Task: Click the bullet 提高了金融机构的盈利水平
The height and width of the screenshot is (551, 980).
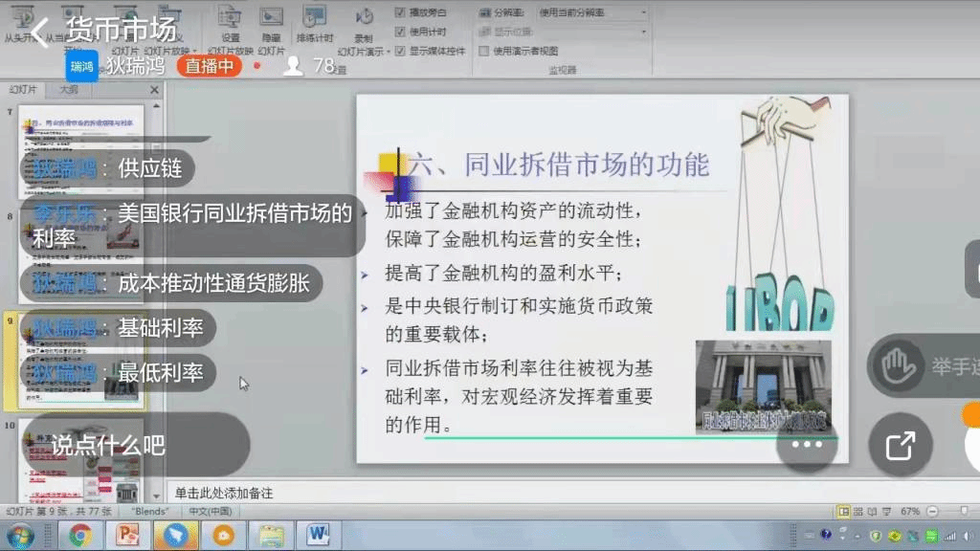Action: (503, 273)
